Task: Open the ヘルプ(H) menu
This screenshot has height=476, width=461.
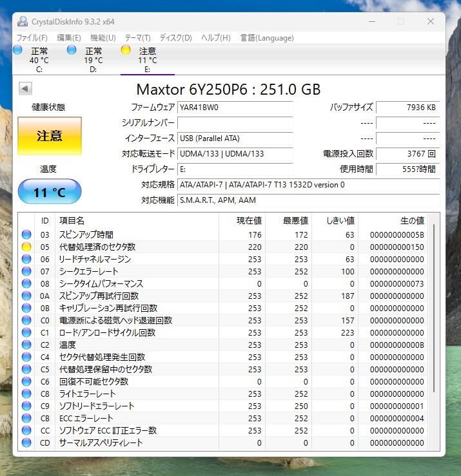Action: click(216, 37)
